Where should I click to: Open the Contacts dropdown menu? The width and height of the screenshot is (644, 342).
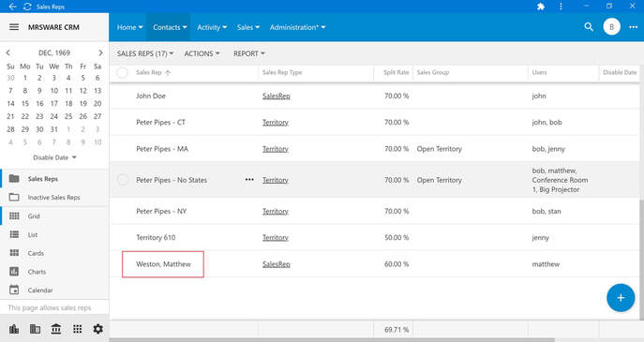click(170, 27)
